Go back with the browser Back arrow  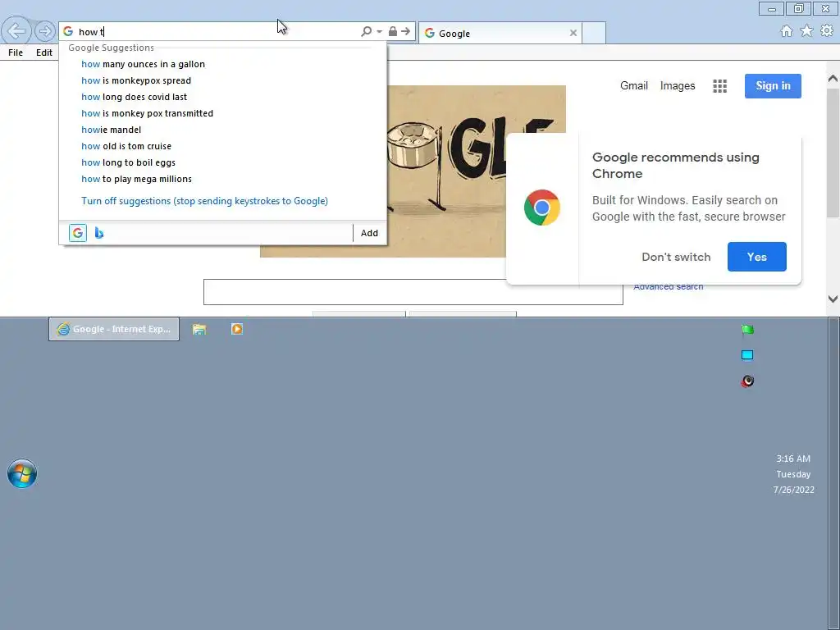point(16,31)
